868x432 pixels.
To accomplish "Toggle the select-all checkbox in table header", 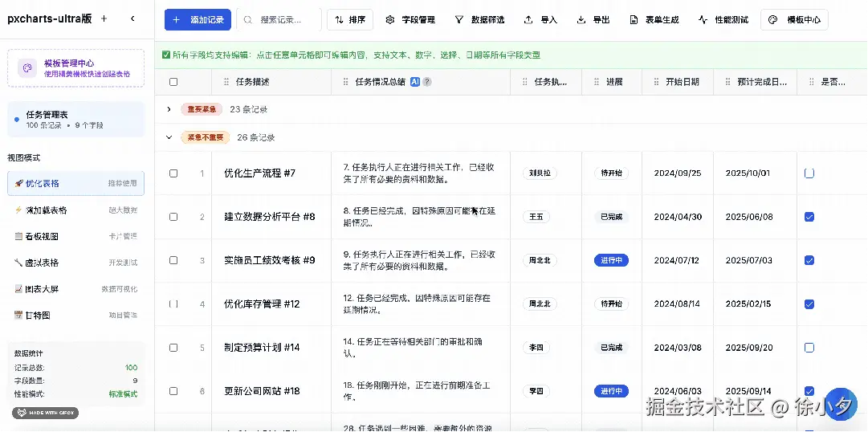I will (x=173, y=82).
